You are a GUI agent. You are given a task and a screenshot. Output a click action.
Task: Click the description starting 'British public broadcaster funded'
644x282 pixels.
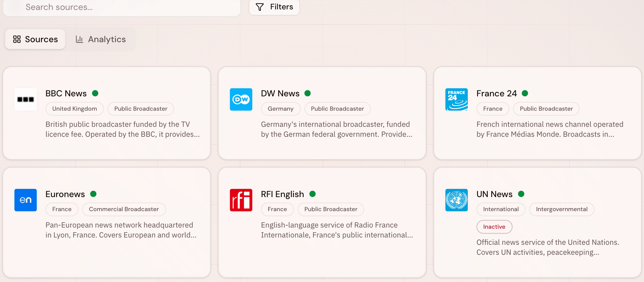point(123,129)
